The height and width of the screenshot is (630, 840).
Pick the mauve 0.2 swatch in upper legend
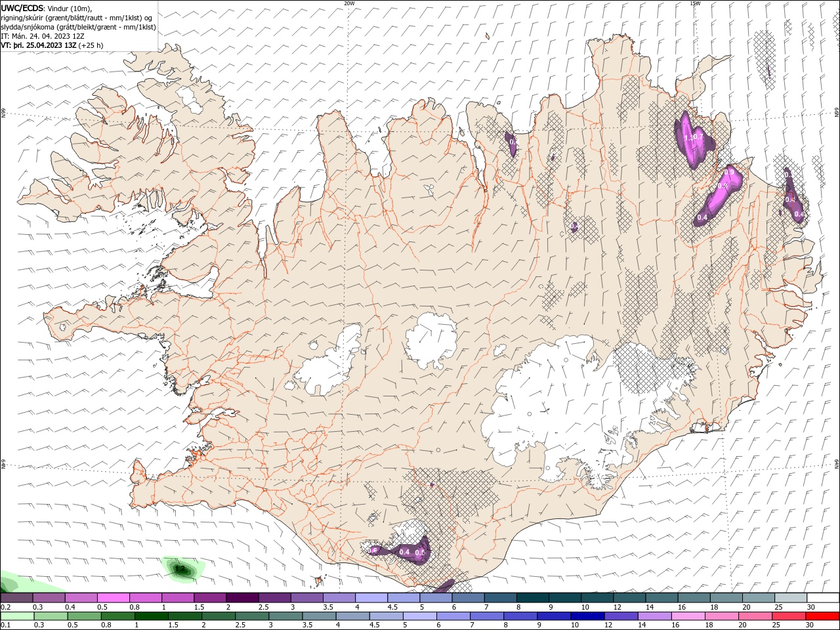16,598
